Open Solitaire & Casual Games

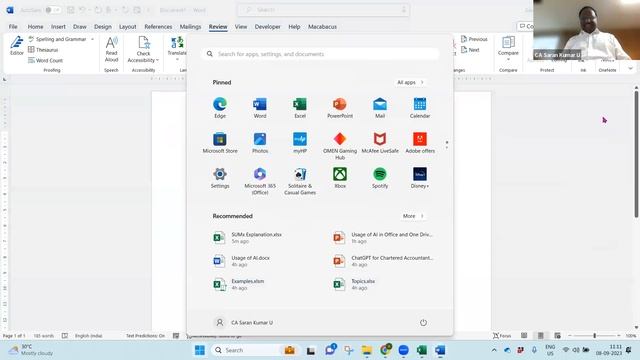pos(300,181)
